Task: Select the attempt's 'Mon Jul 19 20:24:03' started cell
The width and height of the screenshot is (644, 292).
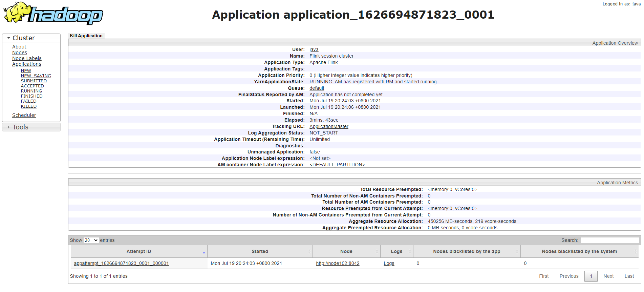Action: point(246,263)
